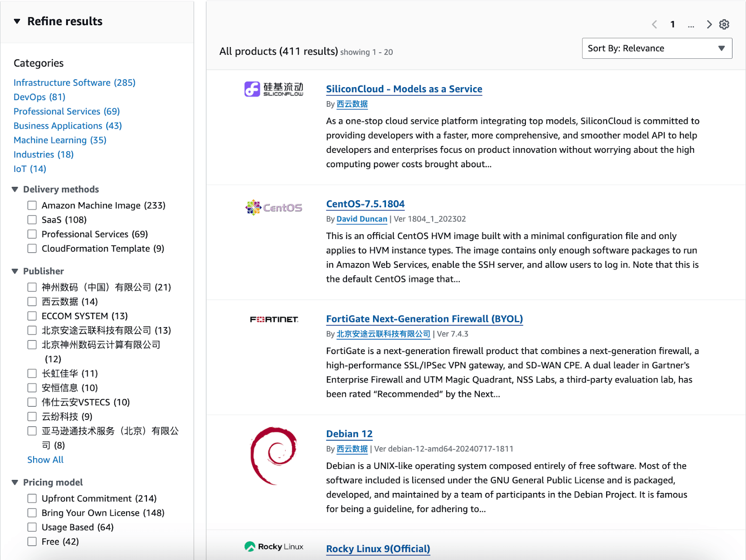Viewport: 746px width, 560px height.
Task: Show All publishers
Action: tap(45, 460)
